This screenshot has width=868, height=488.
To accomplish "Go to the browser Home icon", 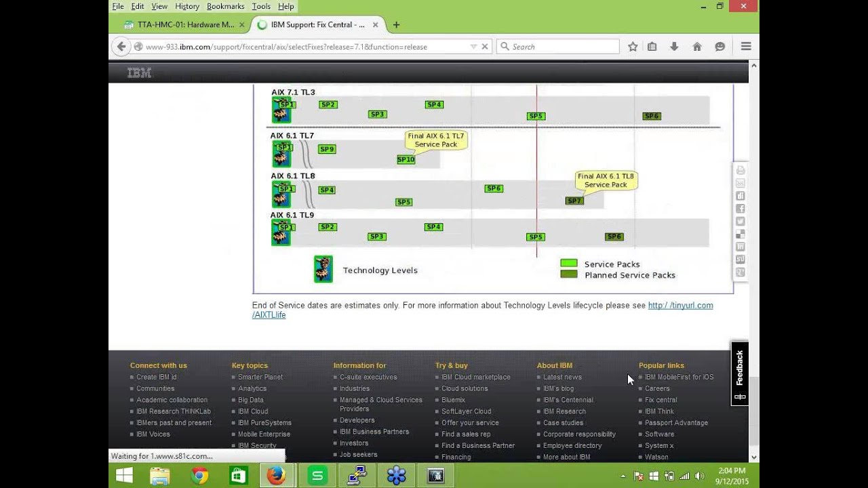I will (696, 47).
